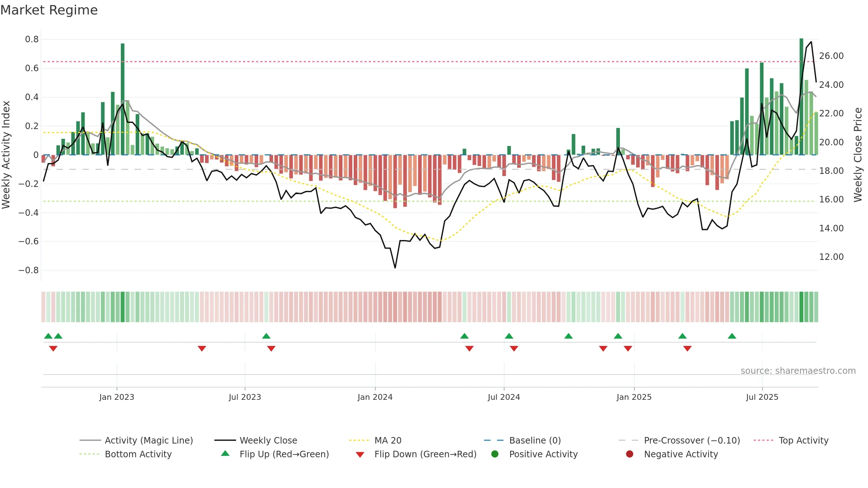
Task: Toggle the Flip Down (Green→Red) legend entry
Action: pos(416,454)
